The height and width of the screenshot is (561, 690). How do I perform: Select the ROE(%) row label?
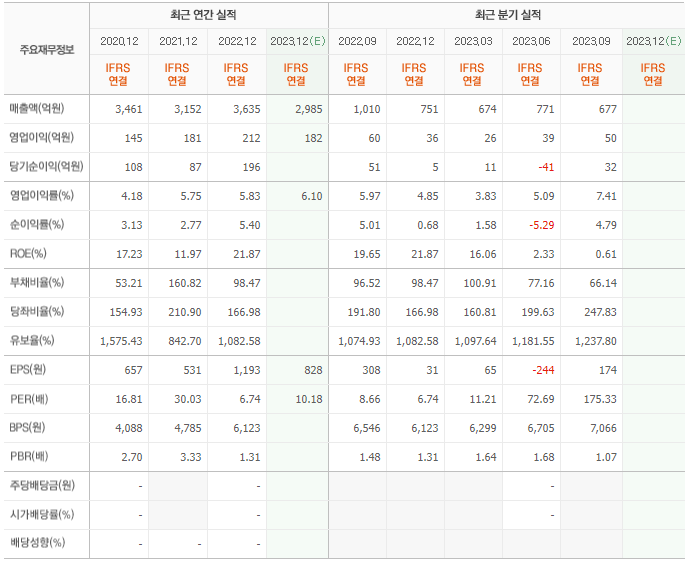(x=28, y=253)
